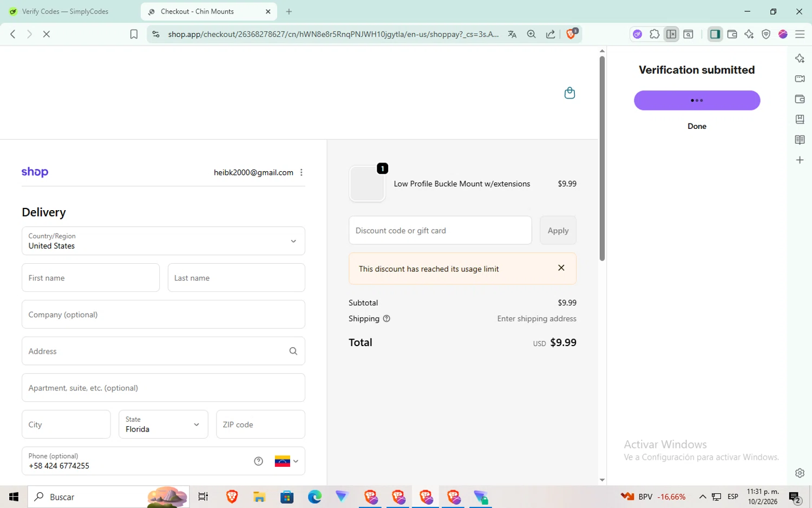Open Task View on the taskbar

(204, 497)
